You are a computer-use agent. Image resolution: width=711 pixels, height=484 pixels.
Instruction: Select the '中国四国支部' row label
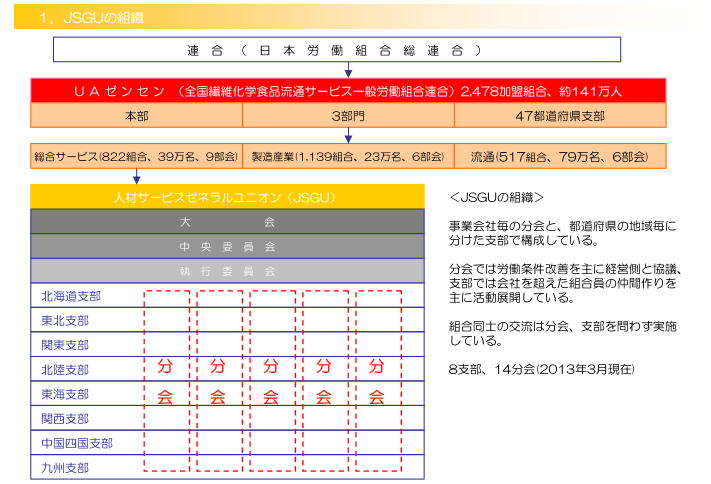coord(77,443)
